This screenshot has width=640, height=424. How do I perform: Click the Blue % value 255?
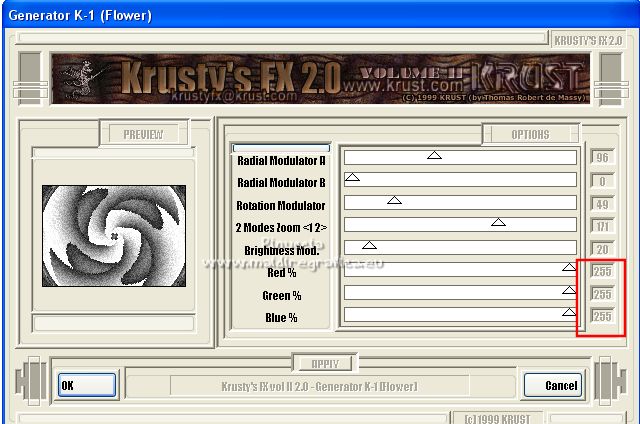pos(602,316)
